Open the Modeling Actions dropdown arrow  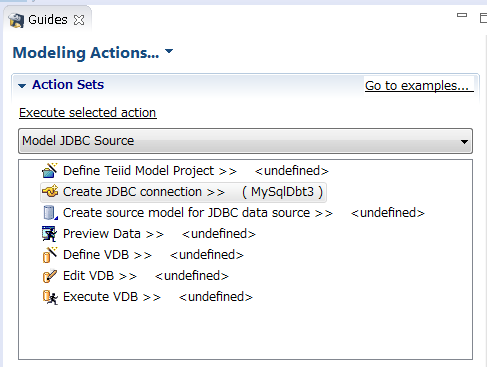[x=169, y=51]
